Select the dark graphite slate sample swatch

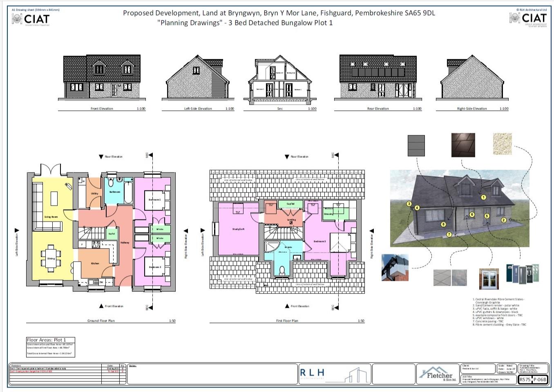(x=463, y=144)
